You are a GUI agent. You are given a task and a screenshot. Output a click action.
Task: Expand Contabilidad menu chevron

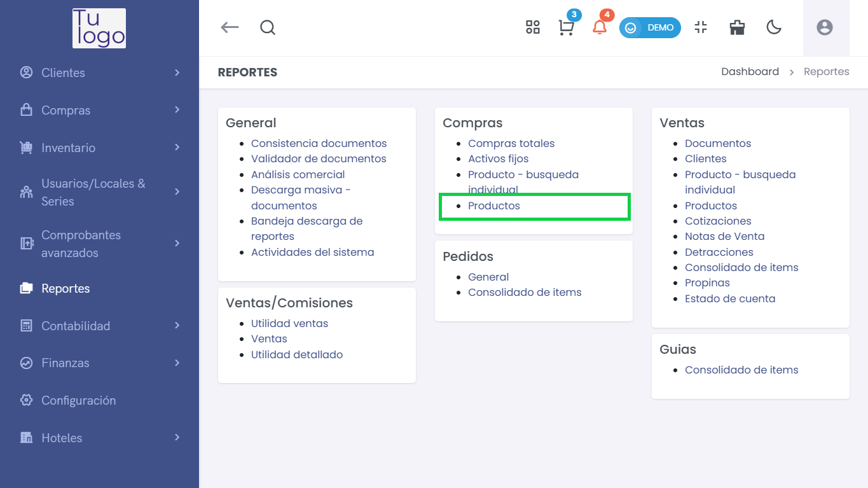(177, 325)
